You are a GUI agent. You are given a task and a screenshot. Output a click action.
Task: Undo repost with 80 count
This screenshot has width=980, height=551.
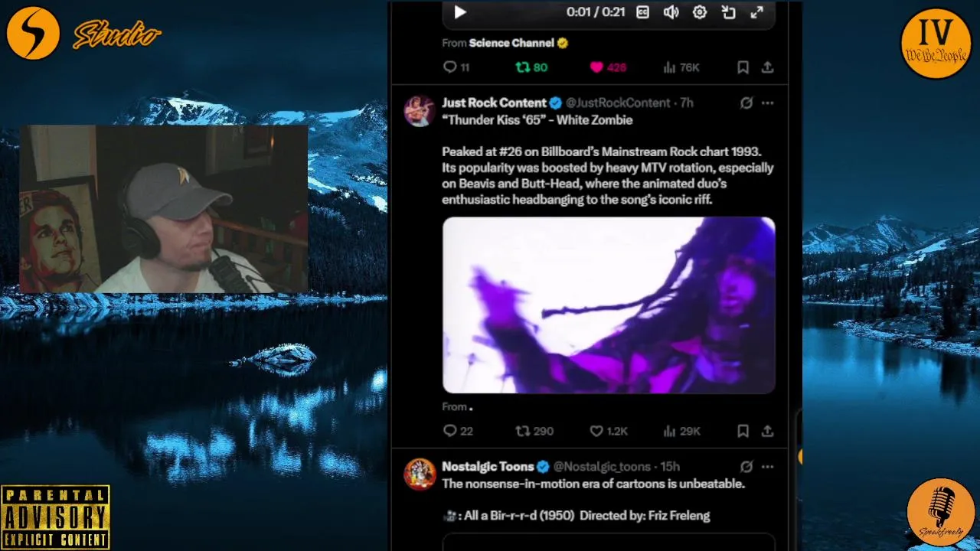[531, 67]
